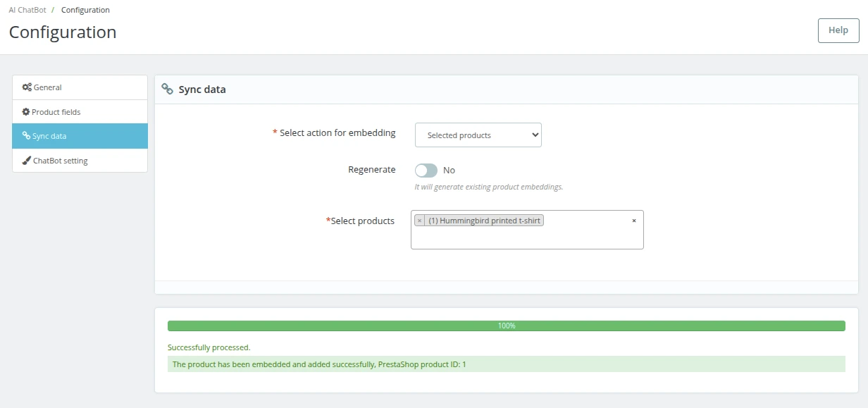This screenshot has height=408, width=868.
Task: Click the chain icon in Sync data panel header
Action: pos(168,89)
